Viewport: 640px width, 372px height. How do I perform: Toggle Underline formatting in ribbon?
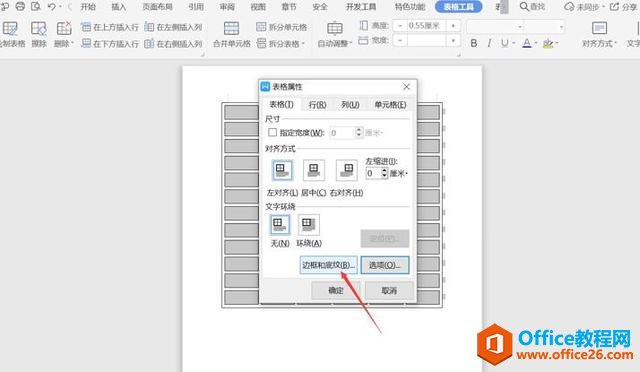coord(505,43)
